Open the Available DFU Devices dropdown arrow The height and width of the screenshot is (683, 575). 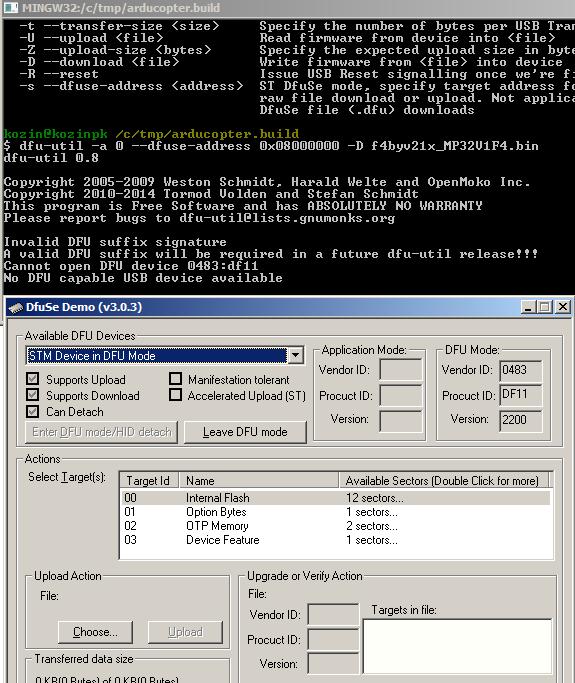click(x=295, y=355)
